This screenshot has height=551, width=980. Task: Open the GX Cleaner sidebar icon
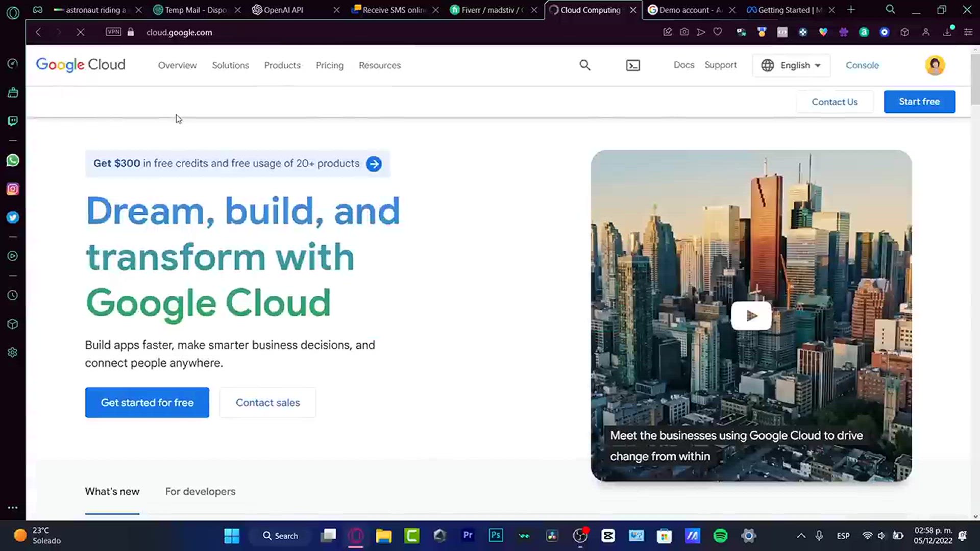click(13, 92)
